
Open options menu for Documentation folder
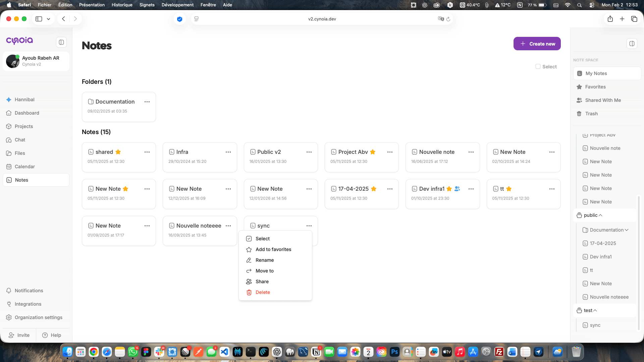147,102
